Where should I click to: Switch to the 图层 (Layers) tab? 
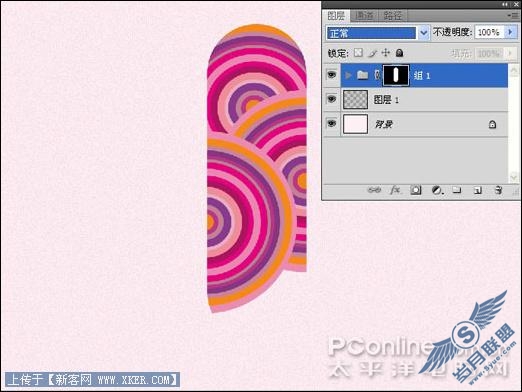click(x=336, y=16)
